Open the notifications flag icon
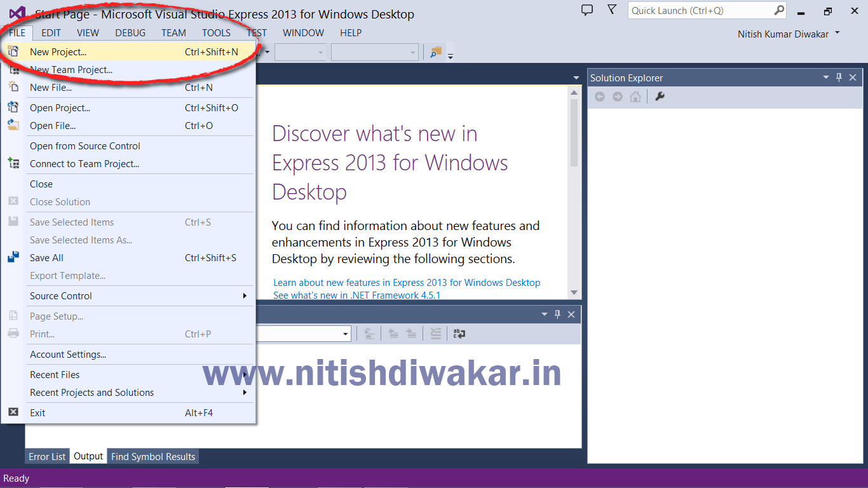This screenshot has height=488, width=868. (x=611, y=10)
